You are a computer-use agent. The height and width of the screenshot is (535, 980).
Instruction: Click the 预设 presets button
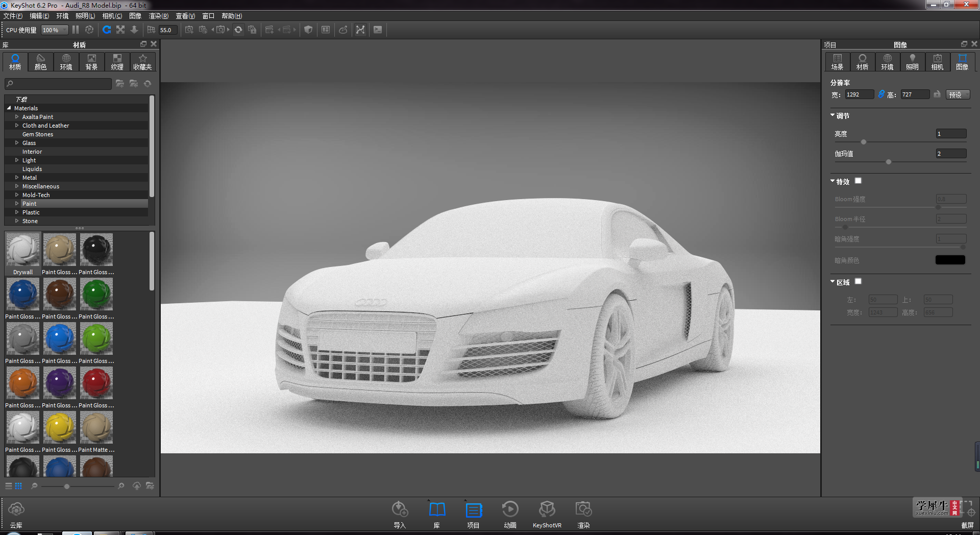coord(958,94)
